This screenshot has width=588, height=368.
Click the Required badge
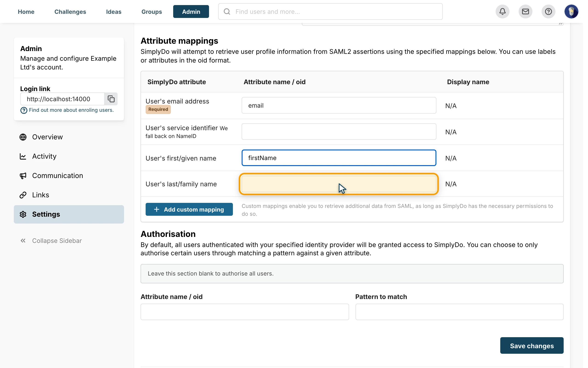click(x=158, y=109)
